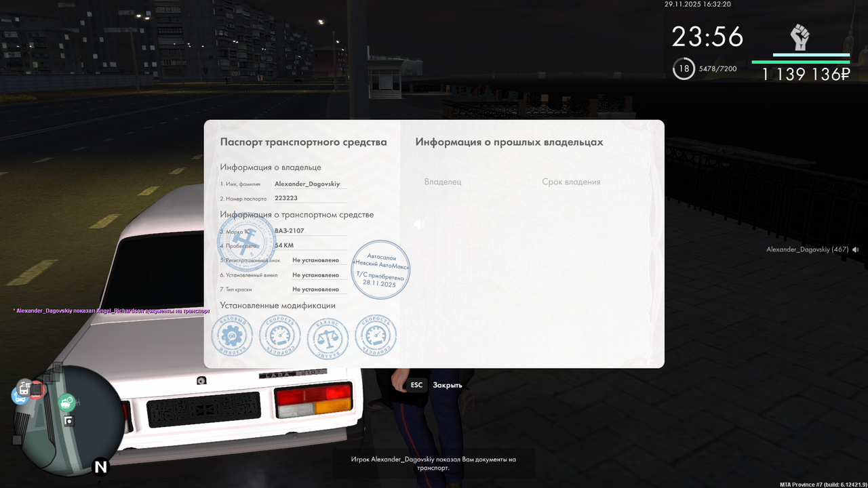868x488 pixels.
Task: Click the purple chat message about документы на транспорт
Action: coord(111,310)
